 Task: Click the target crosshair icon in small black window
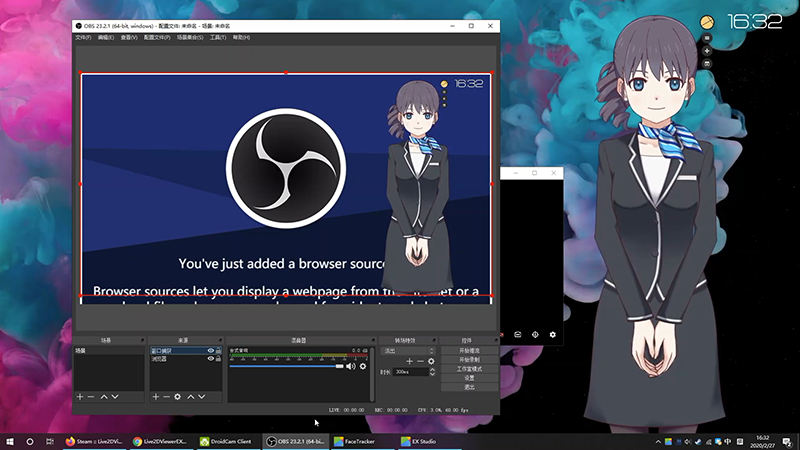[x=535, y=335]
